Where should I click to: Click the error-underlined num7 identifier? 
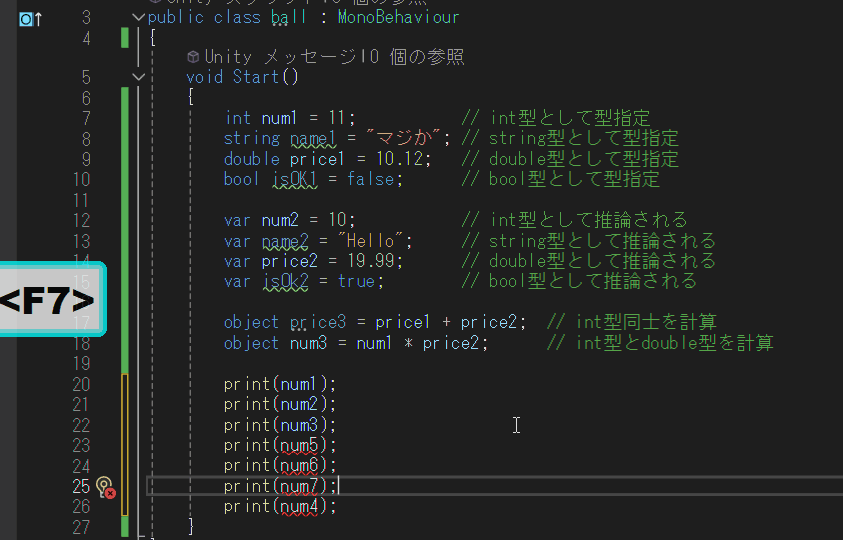[299, 486]
